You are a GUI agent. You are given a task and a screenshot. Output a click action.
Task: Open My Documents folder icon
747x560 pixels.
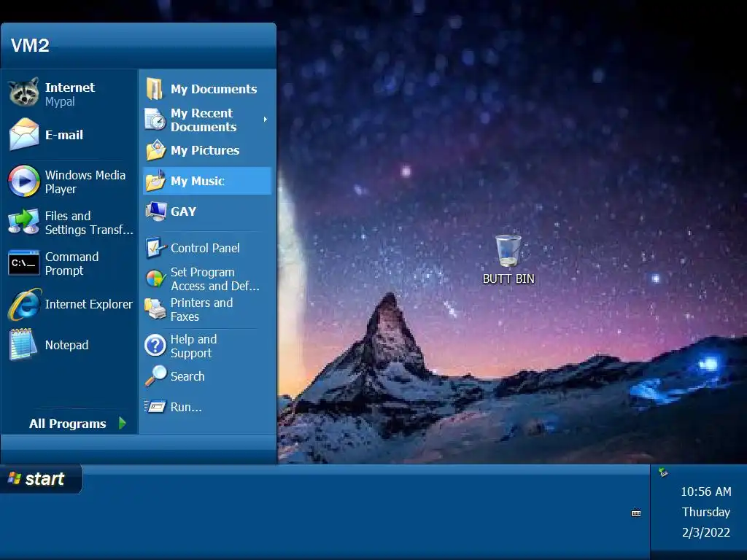coord(155,88)
